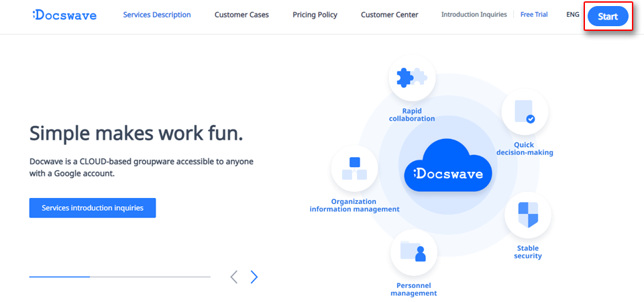Viewport: 644px width, 302px height.
Task: Go to the Pricing Policy page
Action: pyautogui.click(x=315, y=15)
